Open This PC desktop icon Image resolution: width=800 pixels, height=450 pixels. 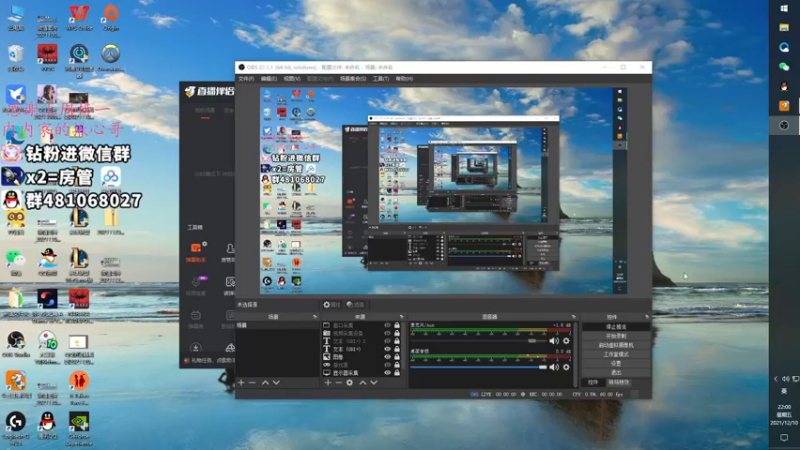[x=16, y=18]
